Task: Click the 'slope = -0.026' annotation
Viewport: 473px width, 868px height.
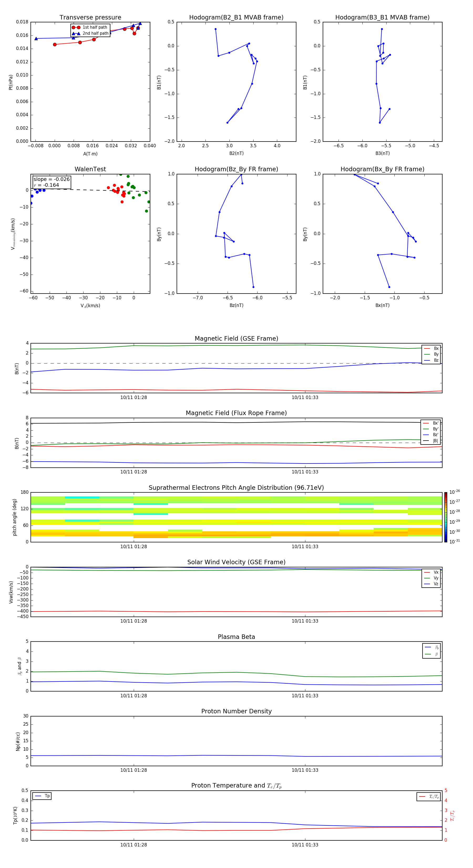Action: (52, 179)
